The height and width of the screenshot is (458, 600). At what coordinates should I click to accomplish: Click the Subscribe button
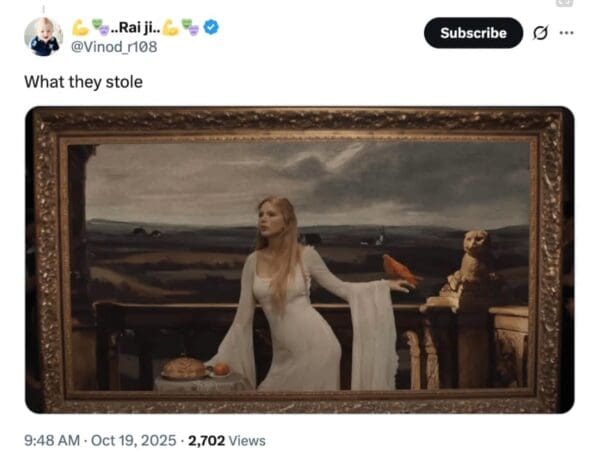click(473, 33)
